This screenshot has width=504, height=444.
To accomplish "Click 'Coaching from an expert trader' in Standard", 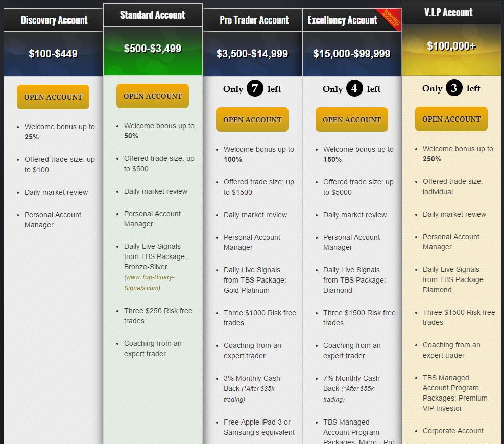I will click(153, 348).
